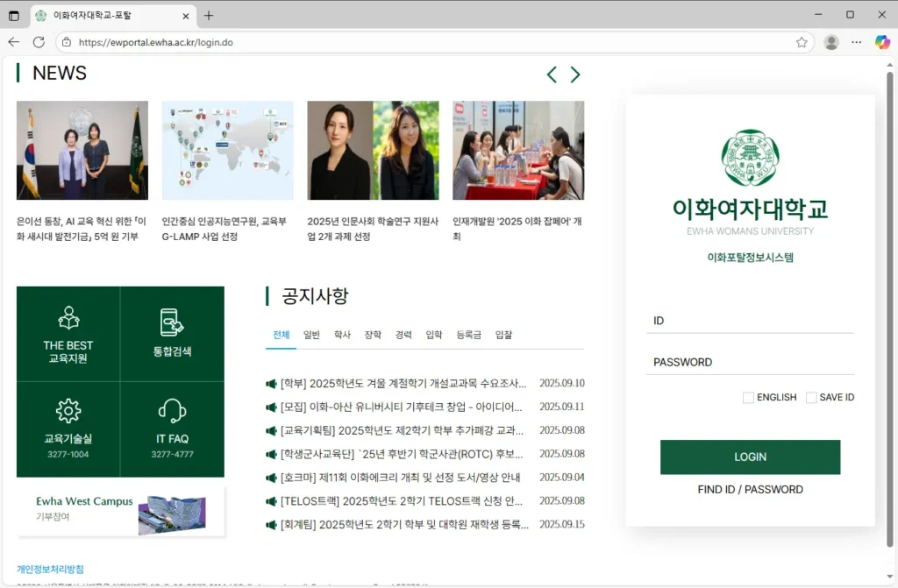
Task: Show next news with right chevron
Action: (x=575, y=74)
